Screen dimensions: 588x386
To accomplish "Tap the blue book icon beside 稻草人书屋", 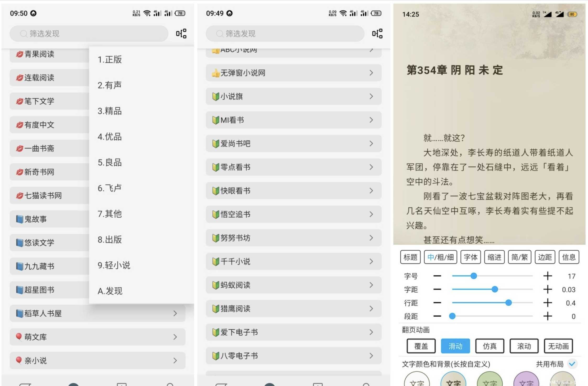I will coord(20,313).
